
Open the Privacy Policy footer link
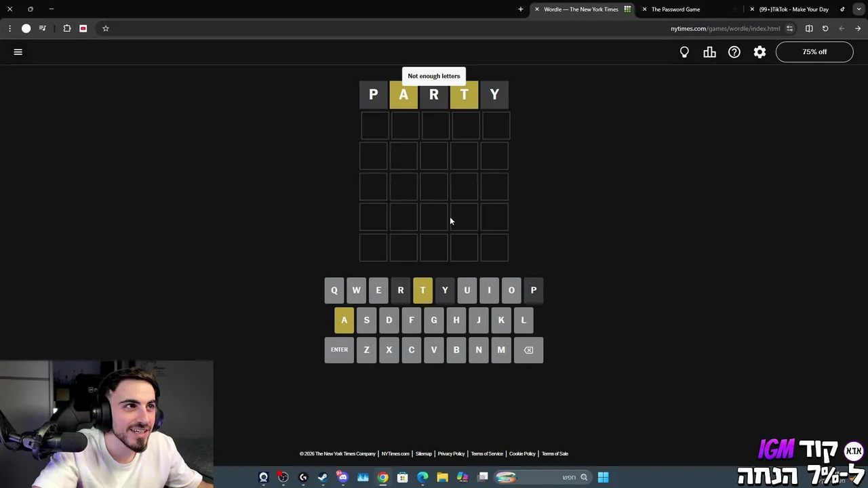coord(451,453)
